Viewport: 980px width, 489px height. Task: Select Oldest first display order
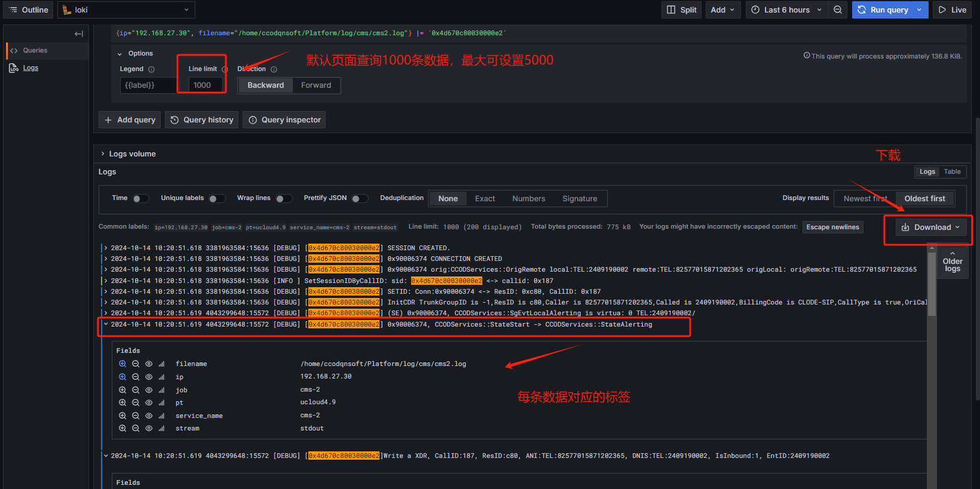(925, 198)
